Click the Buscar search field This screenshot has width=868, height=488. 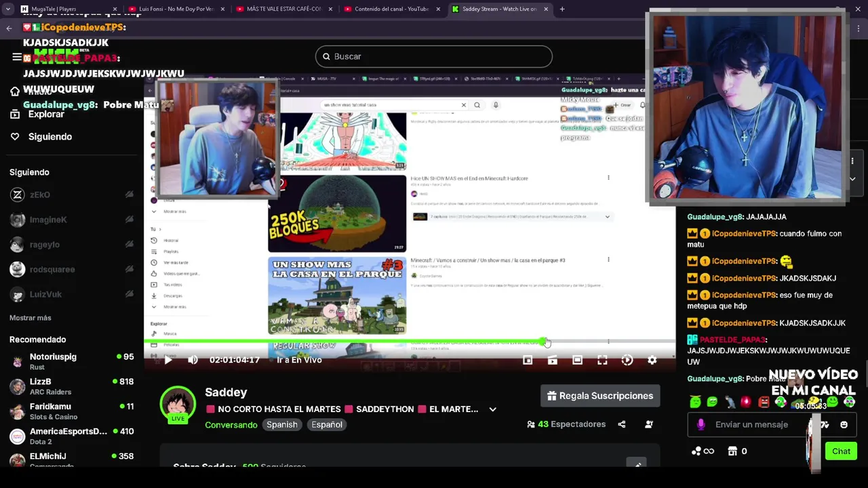coord(434,56)
